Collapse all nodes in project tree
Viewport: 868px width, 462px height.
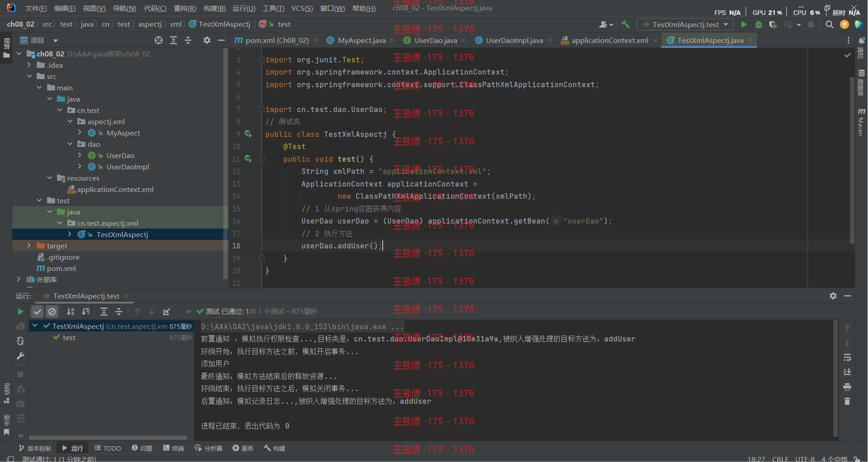click(x=188, y=41)
